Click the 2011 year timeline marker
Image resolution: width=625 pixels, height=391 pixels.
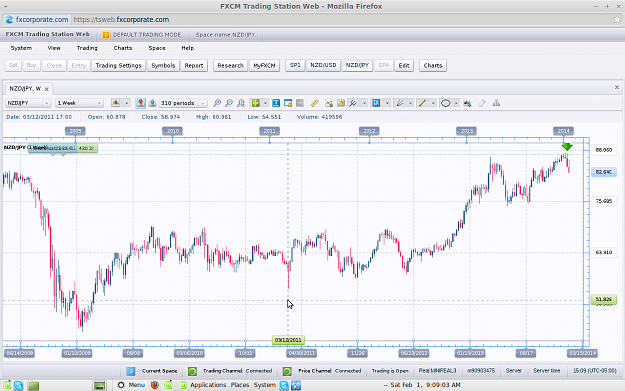tap(269, 131)
